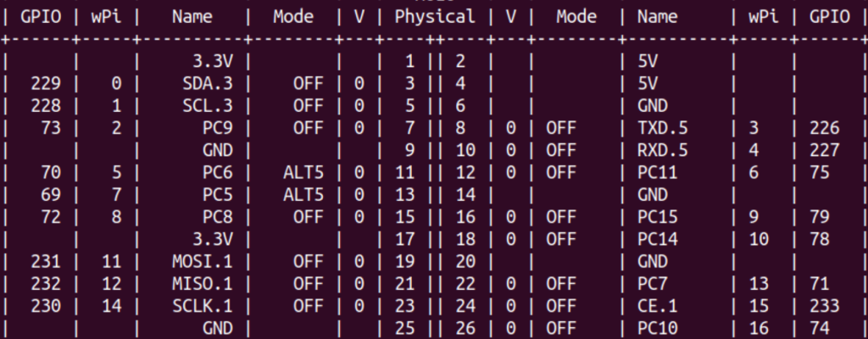Click the PC9 pin name
Image resolution: width=868 pixels, height=339 pixels.
coord(218,128)
